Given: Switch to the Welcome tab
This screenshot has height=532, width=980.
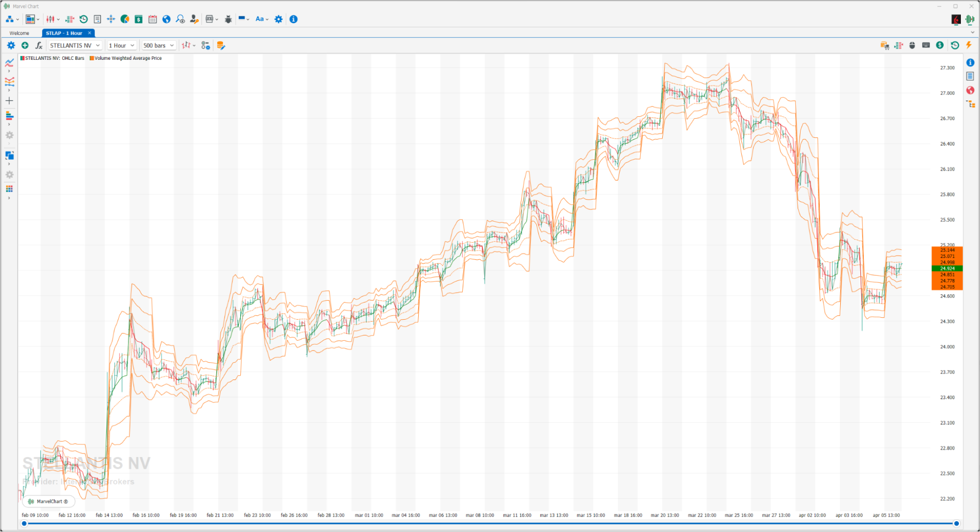Looking at the screenshot, I should tap(19, 33).
